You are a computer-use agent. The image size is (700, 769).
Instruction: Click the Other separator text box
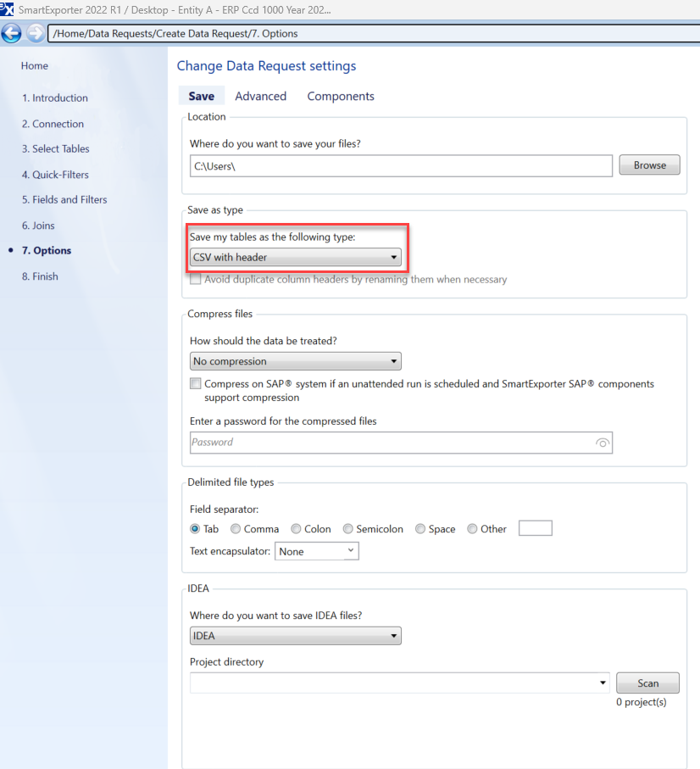pos(535,528)
